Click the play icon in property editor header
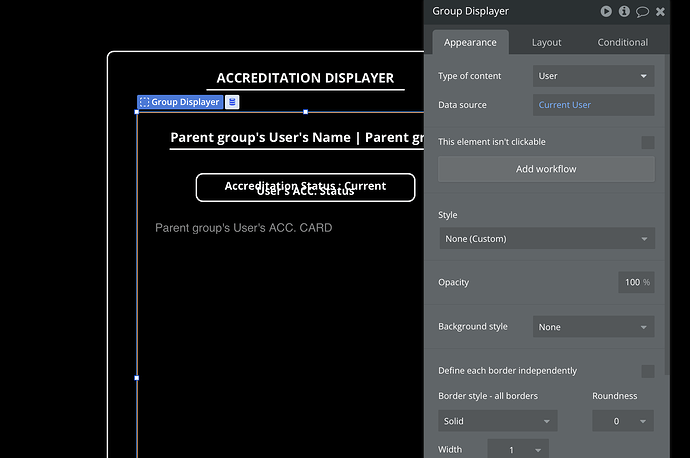Screen dimensions: 690x458 pyautogui.click(x=606, y=11)
